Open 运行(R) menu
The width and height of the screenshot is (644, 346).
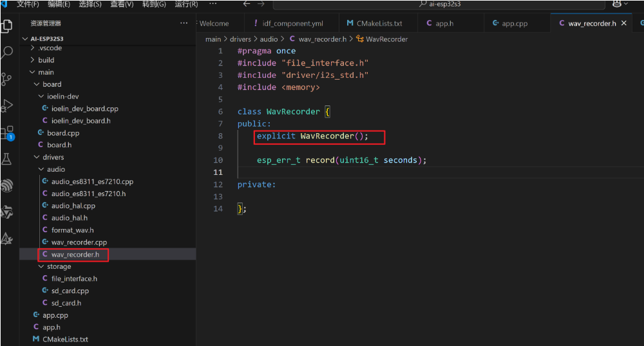tap(186, 4)
